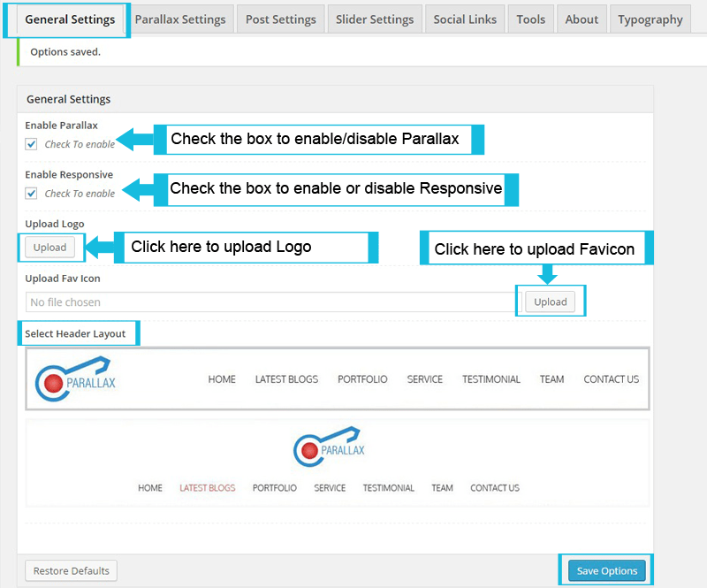Select the centered logo header layout
The image size is (707, 588).
click(x=338, y=463)
